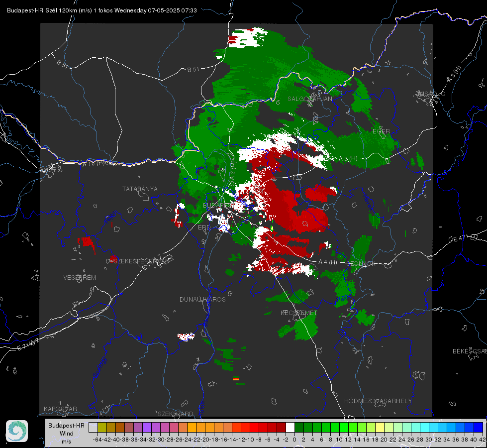Pick the purple swatch between -34 and -32
487x448 pixels.
tap(147, 428)
